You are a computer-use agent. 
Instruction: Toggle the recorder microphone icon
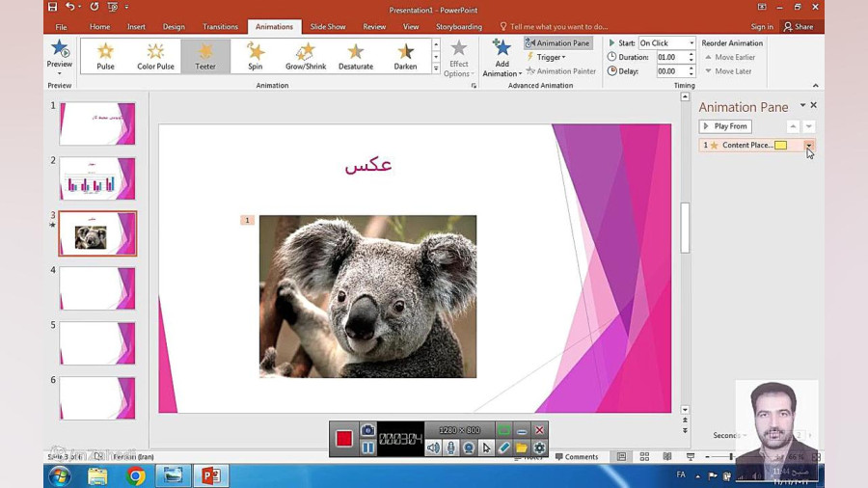click(x=451, y=447)
